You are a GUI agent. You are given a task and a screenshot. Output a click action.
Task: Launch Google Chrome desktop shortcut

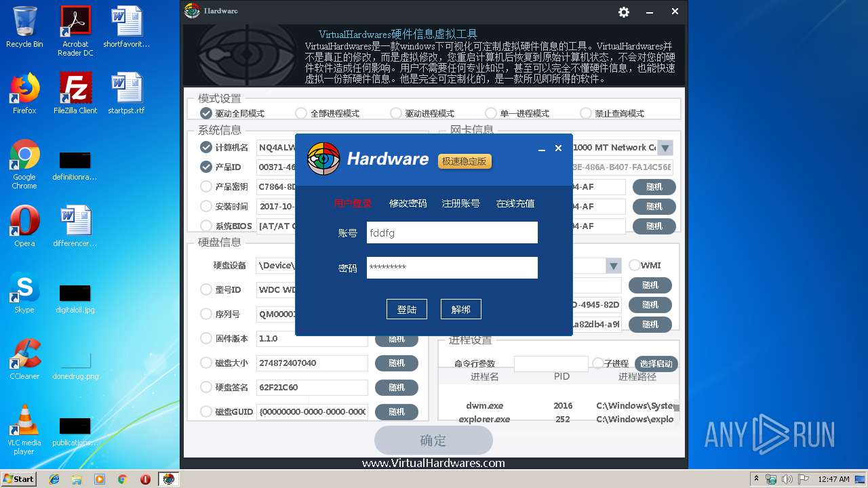[x=24, y=164]
